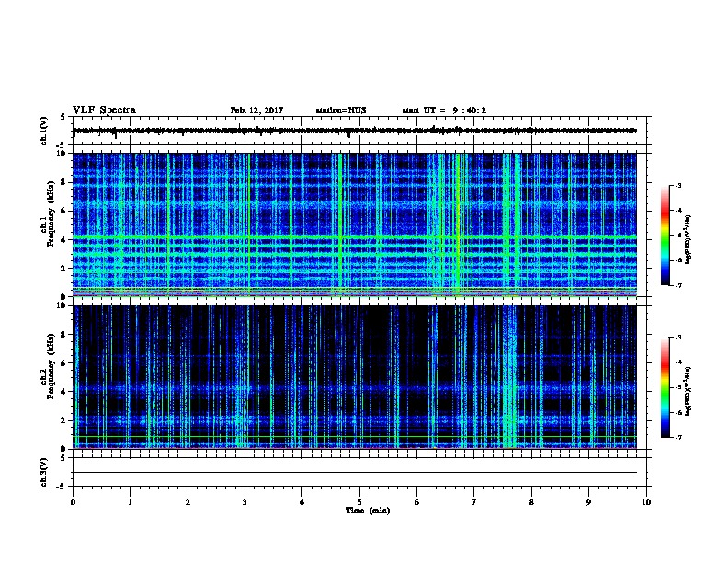Click the ch.3(V) axis label

43,472
